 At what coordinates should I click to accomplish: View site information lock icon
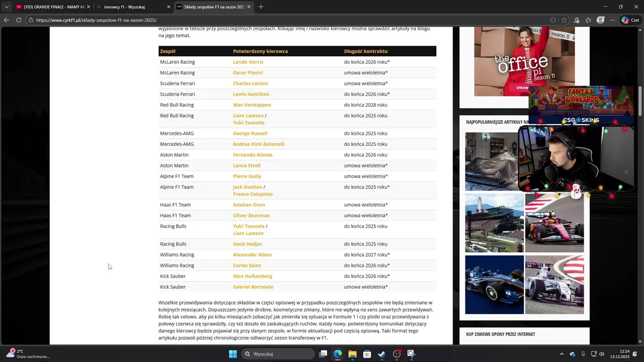31,20
